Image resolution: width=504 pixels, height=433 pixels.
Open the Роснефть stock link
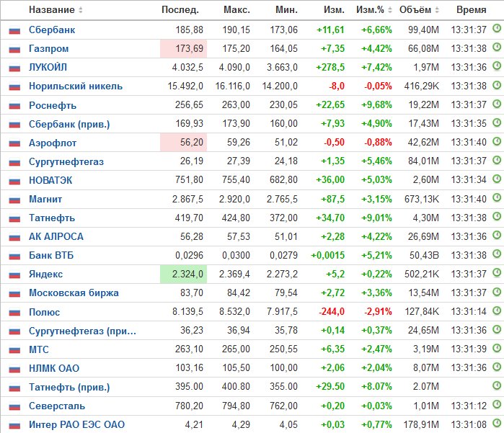click(x=53, y=105)
